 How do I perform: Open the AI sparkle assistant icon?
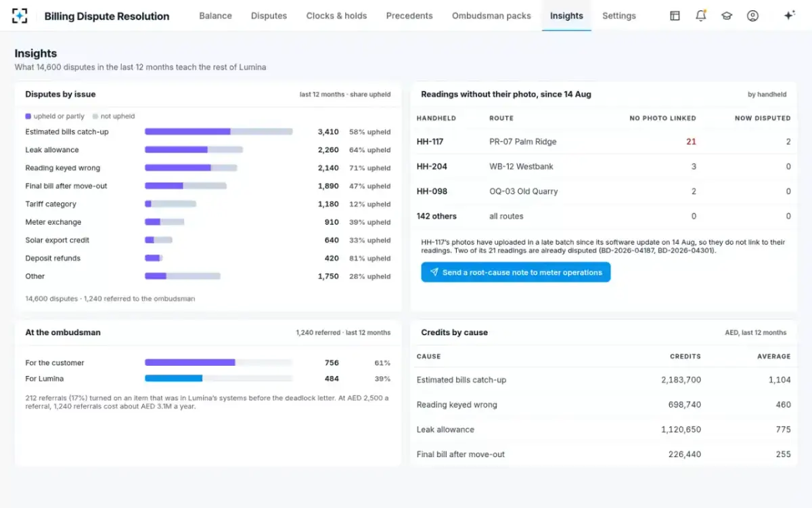coord(789,16)
